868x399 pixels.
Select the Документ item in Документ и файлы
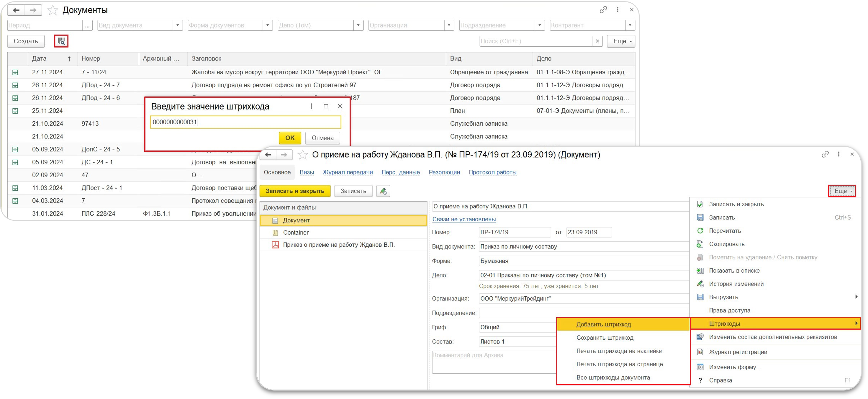click(343, 220)
